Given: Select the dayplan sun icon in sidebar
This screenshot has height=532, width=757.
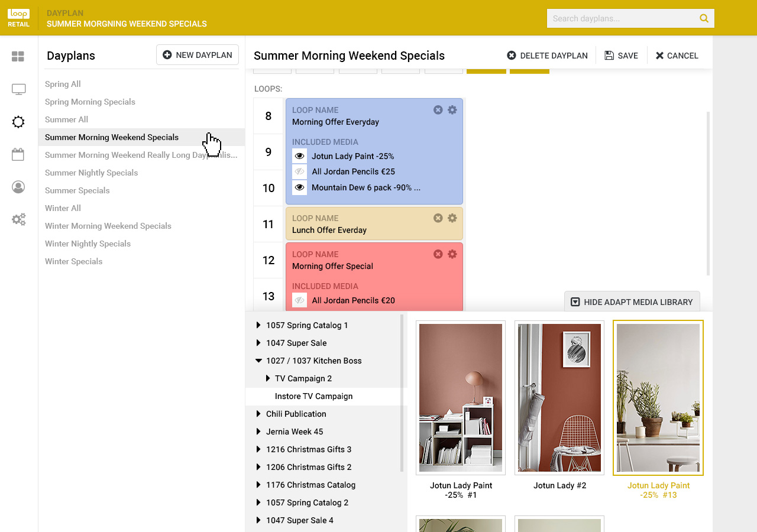Looking at the screenshot, I should point(18,122).
